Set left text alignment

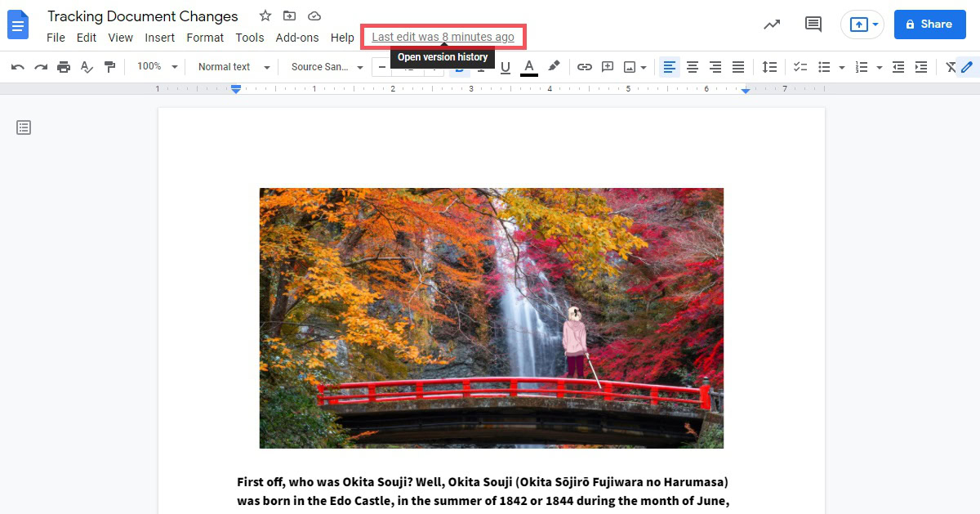pos(670,67)
